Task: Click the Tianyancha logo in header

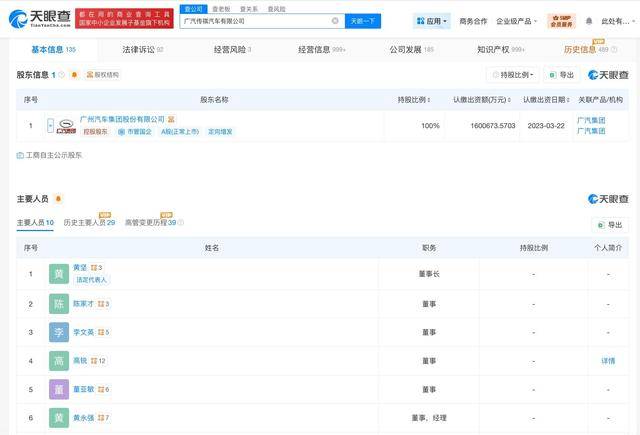Action: coord(45,20)
